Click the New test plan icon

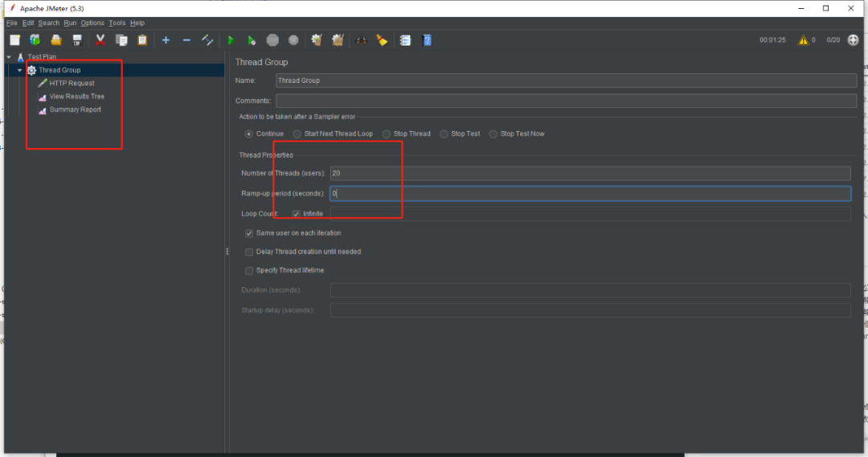[15, 40]
